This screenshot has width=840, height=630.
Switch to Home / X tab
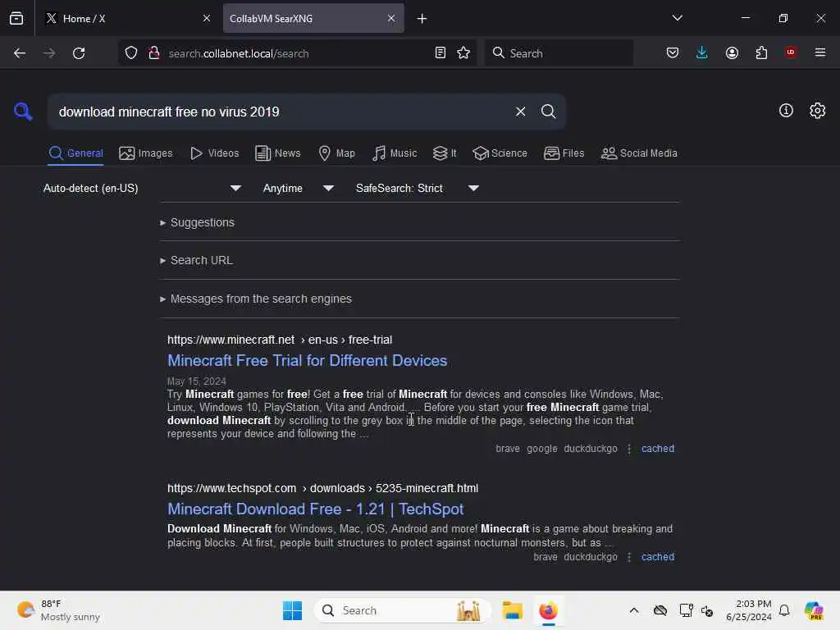click(x=127, y=18)
